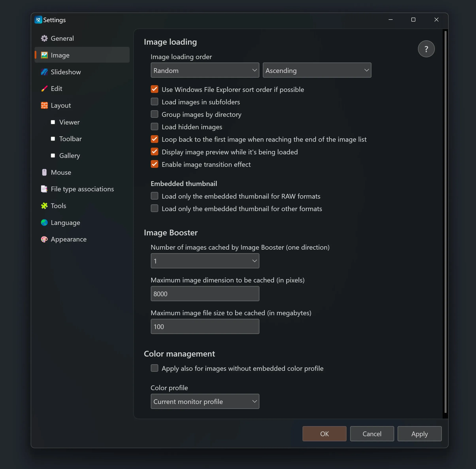Viewport: 476px width, 469px height.
Task: Click the Cancel button
Action: point(372,434)
